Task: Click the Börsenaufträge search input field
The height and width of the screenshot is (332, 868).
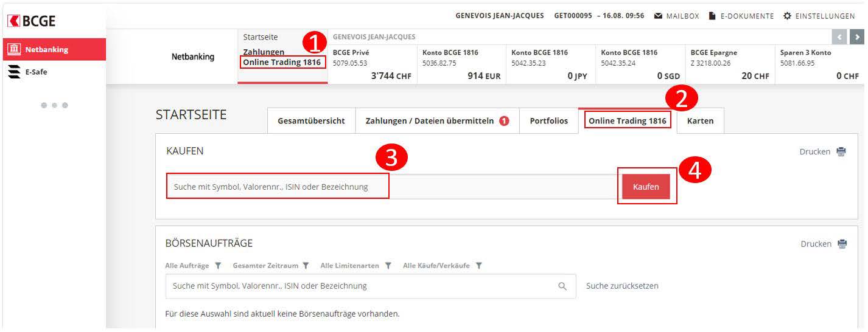Action: point(371,286)
